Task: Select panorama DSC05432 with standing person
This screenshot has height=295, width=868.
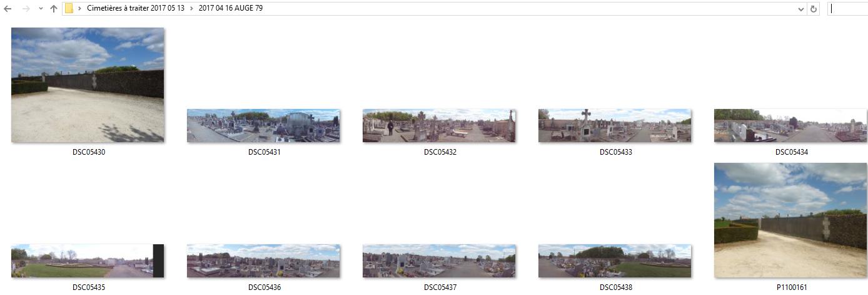Action: (x=439, y=126)
